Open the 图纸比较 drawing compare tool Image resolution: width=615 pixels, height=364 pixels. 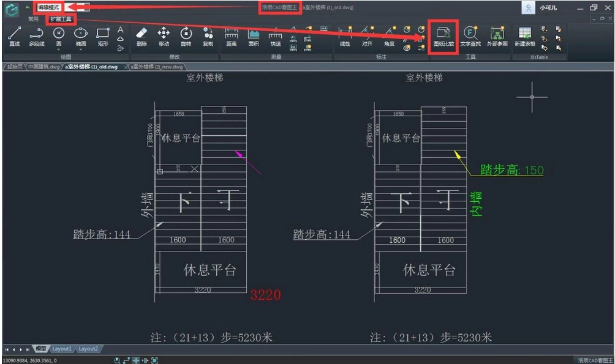[x=443, y=37]
